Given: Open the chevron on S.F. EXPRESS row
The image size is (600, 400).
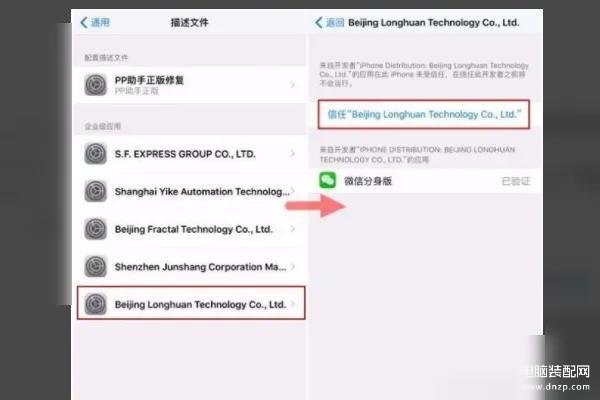Looking at the screenshot, I should (x=293, y=153).
